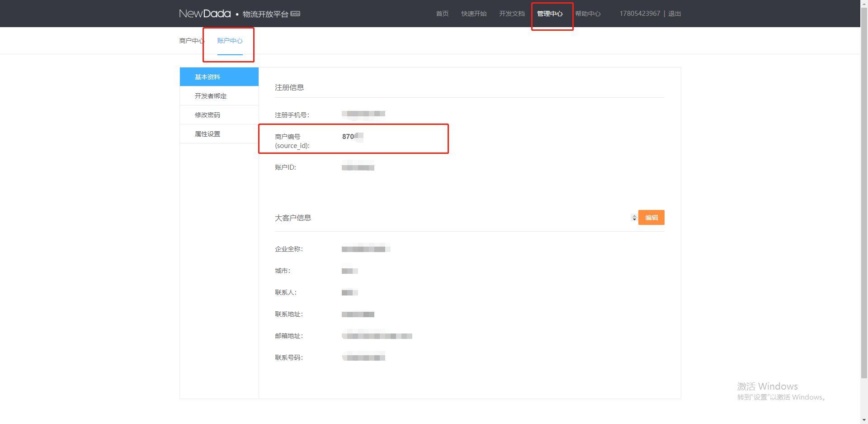Select 管理中心 in the top navigation
Image resolution: width=868 pixels, height=424 pixels.
(550, 14)
